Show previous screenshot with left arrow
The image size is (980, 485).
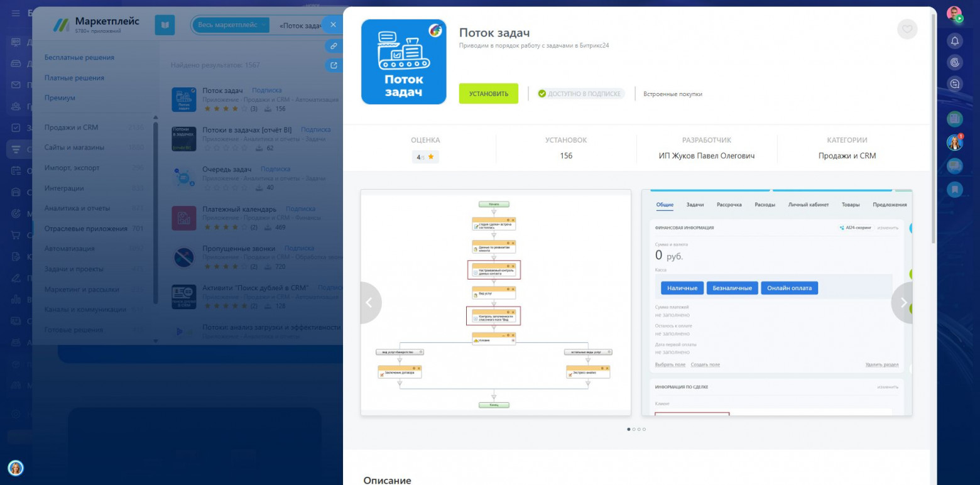pyautogui.click(x=370, y=302)
